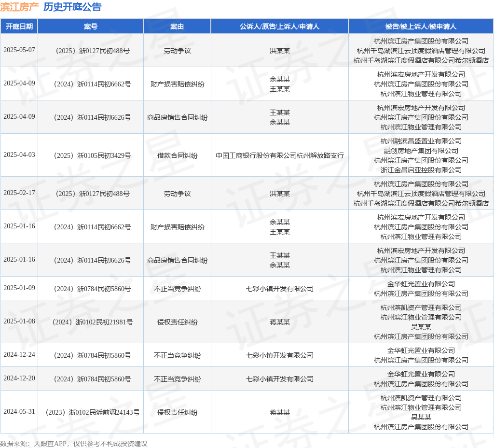Viewport: 494px width, 448px height.
Task: Click 七彩小镇开发有限公司 in the 2025-01-09 row
Action: [x=280, y=289]
